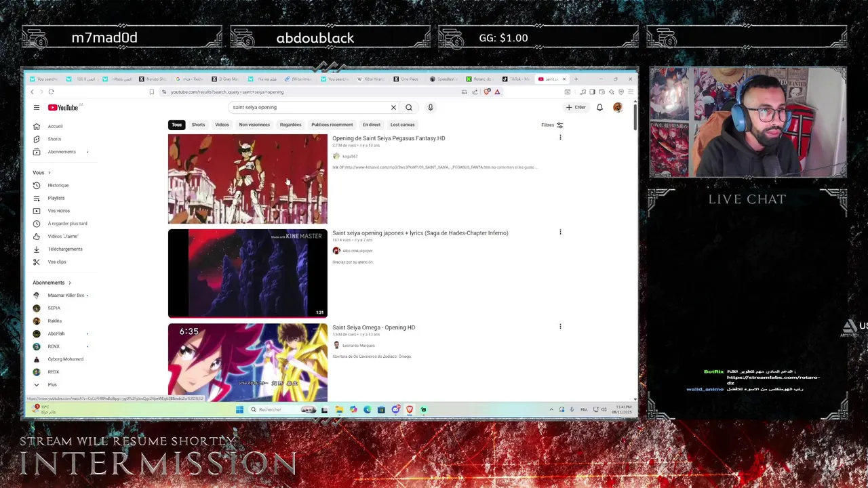
Task: Open Saint seiya opening japones + lyrics title
Action: coord(420,233)
